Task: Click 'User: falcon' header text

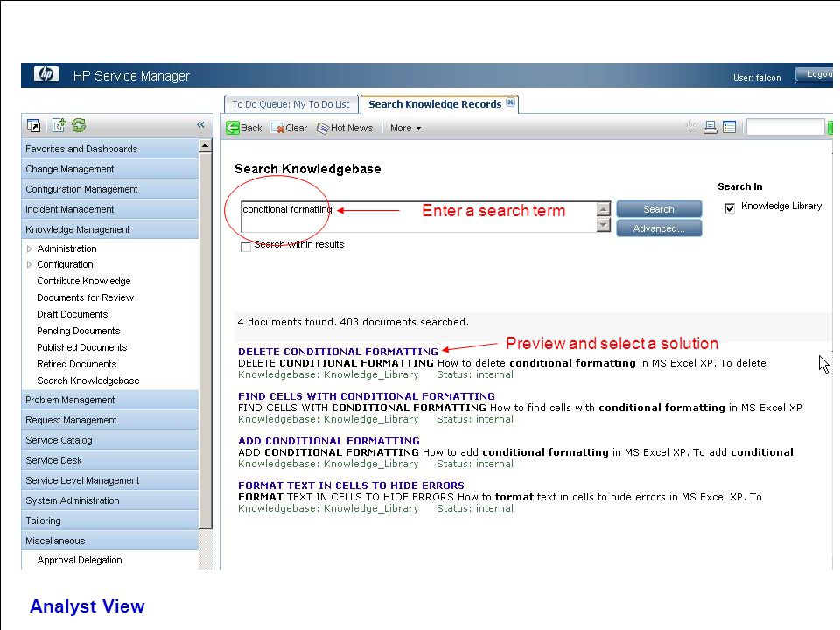Action: tap(757, 78)
